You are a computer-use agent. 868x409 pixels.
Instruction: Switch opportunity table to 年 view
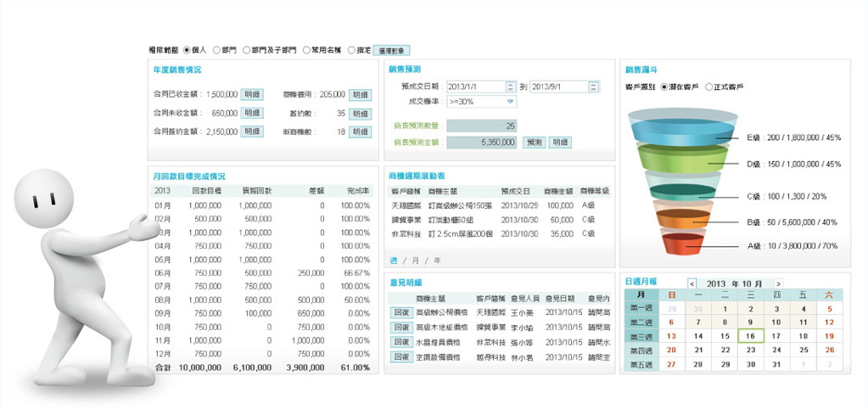coord(437,260)
